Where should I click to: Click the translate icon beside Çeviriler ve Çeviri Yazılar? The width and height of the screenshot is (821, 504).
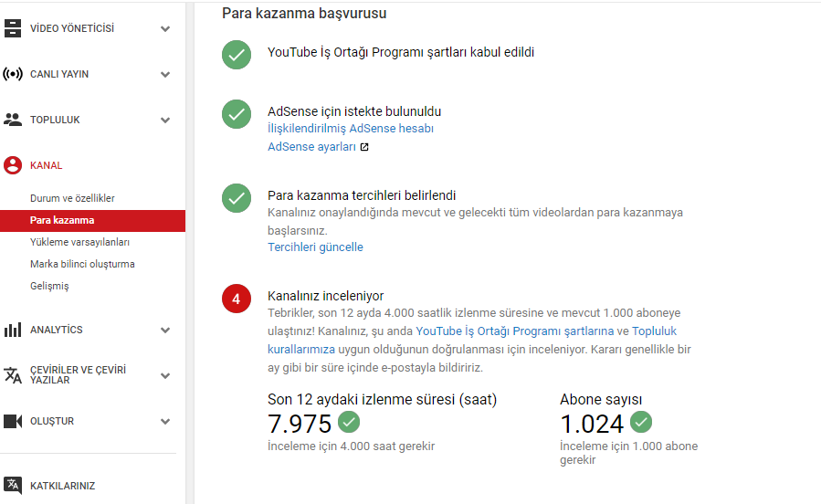pos(13,375)
